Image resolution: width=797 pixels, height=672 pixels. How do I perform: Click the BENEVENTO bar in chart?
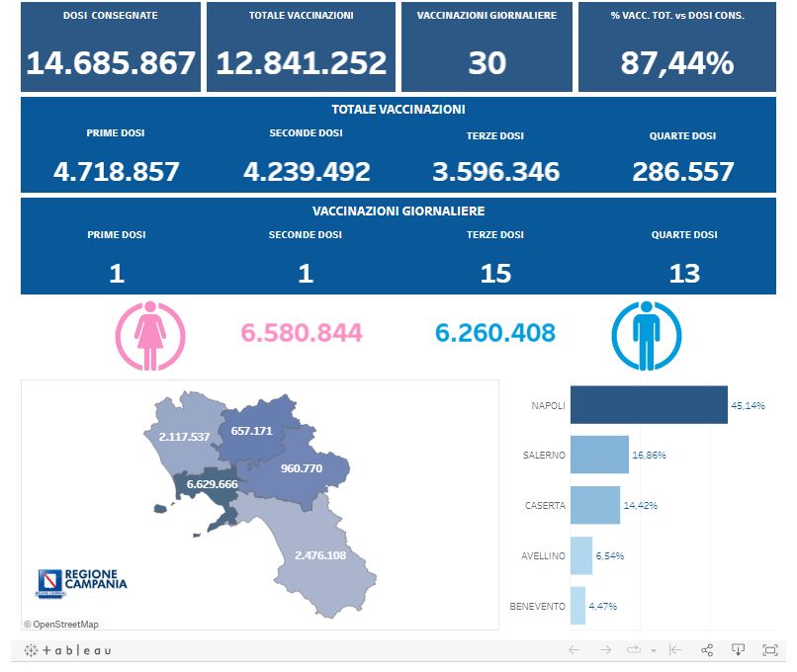[x=577, y=605]
